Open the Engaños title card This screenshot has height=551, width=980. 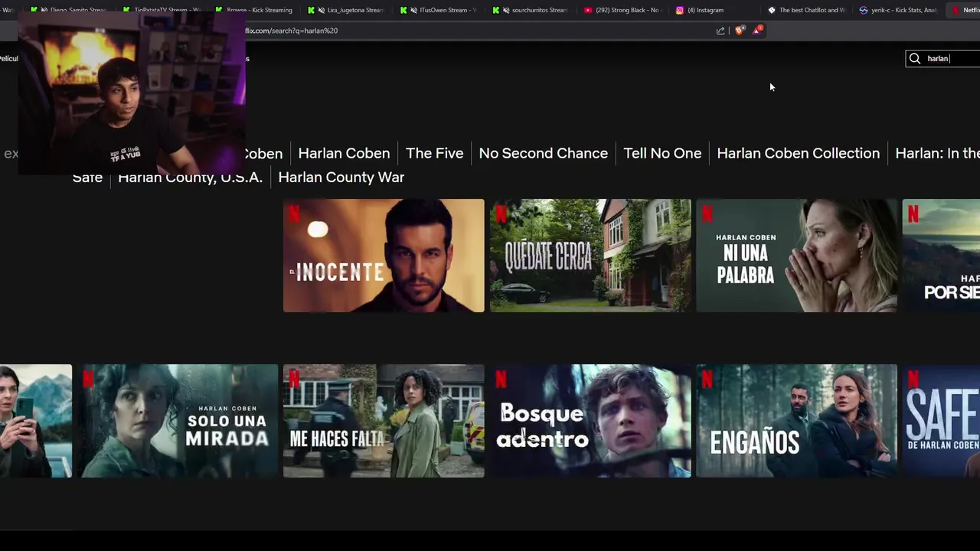(x=797, y=421)
